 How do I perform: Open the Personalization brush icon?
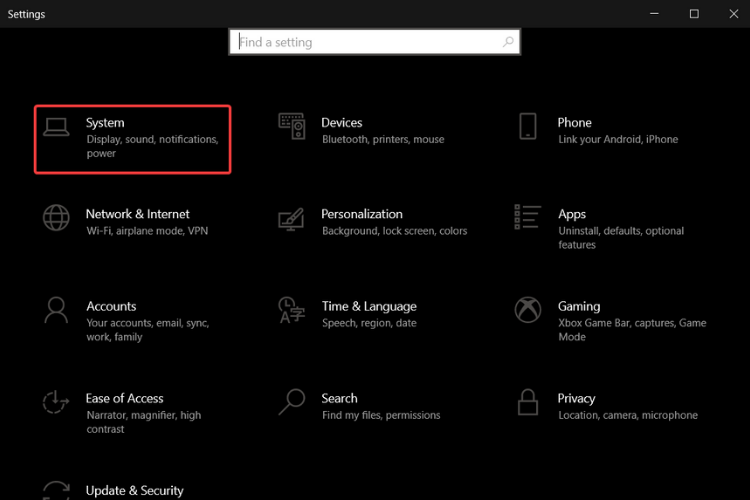point(291,219)
